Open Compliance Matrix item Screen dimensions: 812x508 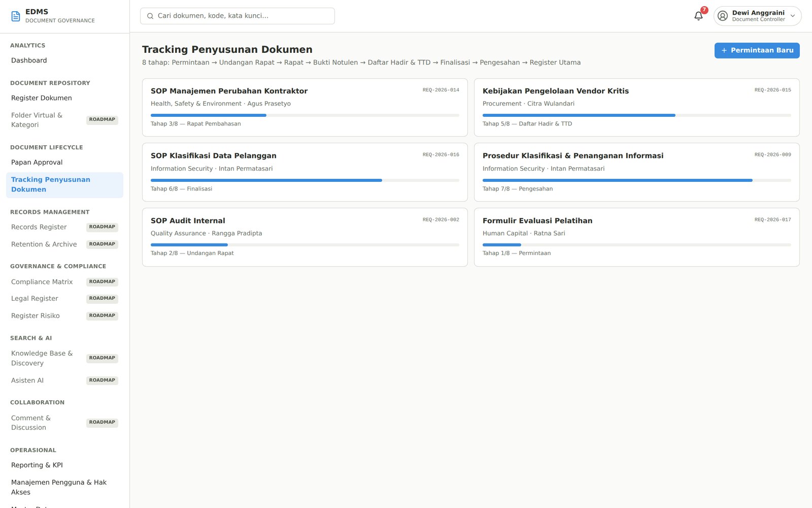(x=64, y=282)
